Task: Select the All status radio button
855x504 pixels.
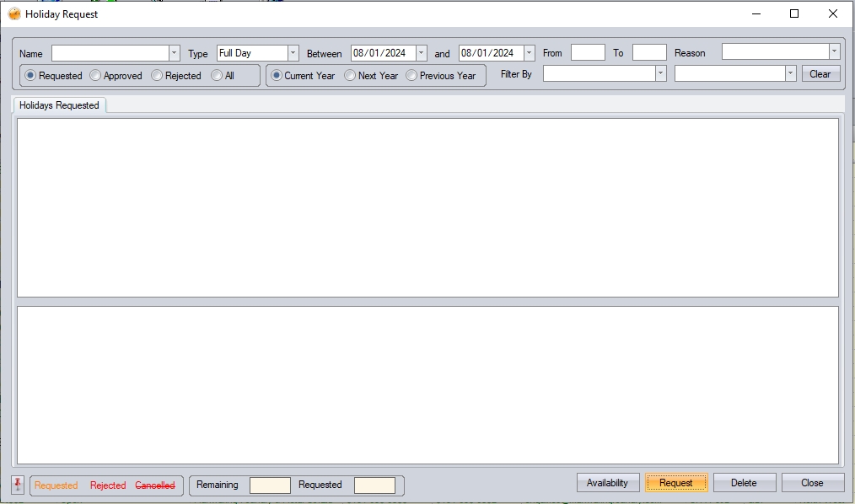Action: point(217,76)
